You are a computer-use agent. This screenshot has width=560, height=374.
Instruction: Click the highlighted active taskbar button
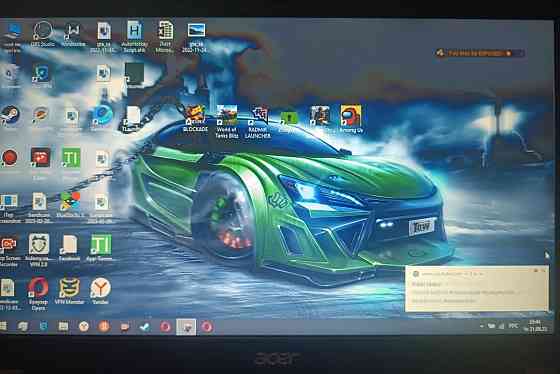coord(186,327)
